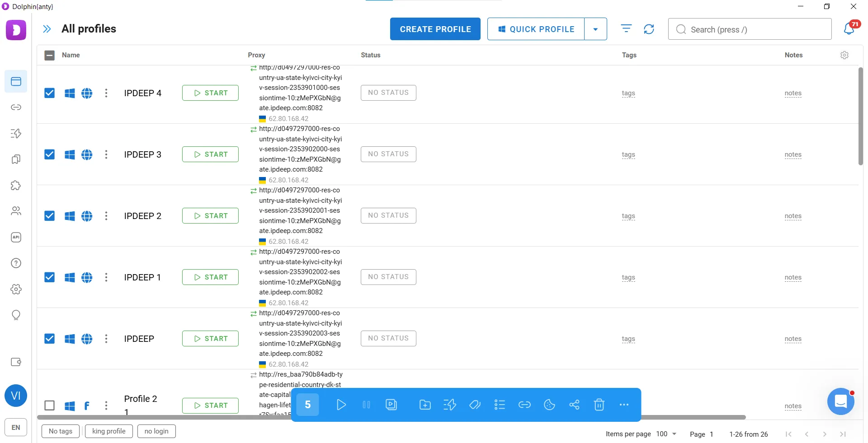868x443 pixels.
Task: Open the notifications bell
Action: click(x=849, y=28)
